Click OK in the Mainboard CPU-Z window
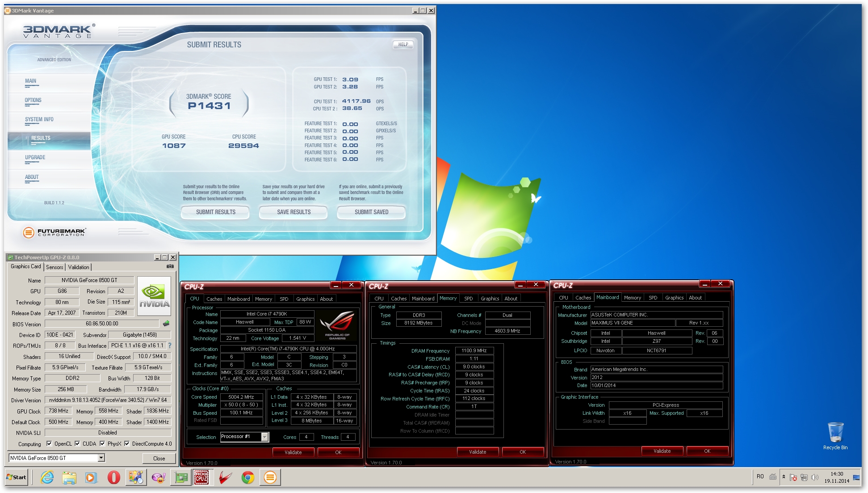 [x=707, y=451]
